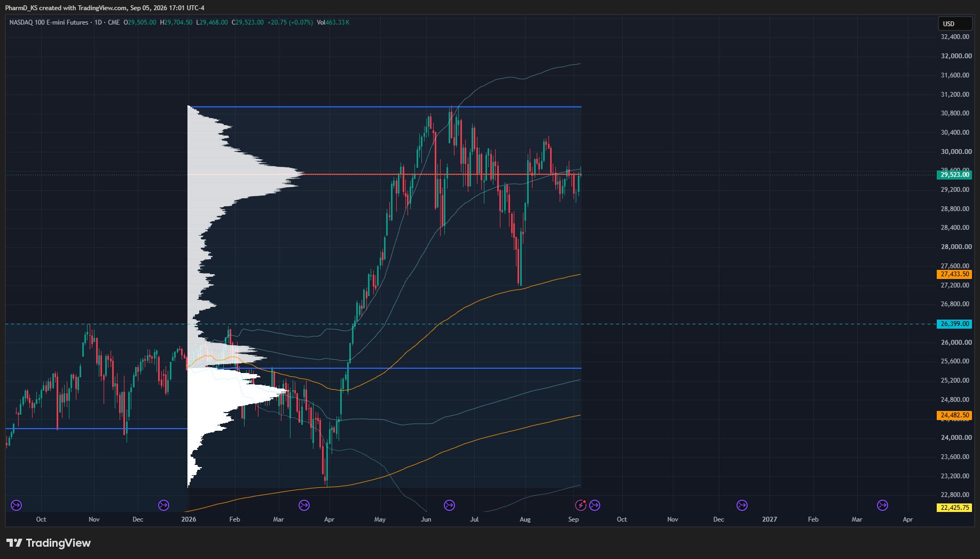Select the 1D interval label in the legend

98,22
